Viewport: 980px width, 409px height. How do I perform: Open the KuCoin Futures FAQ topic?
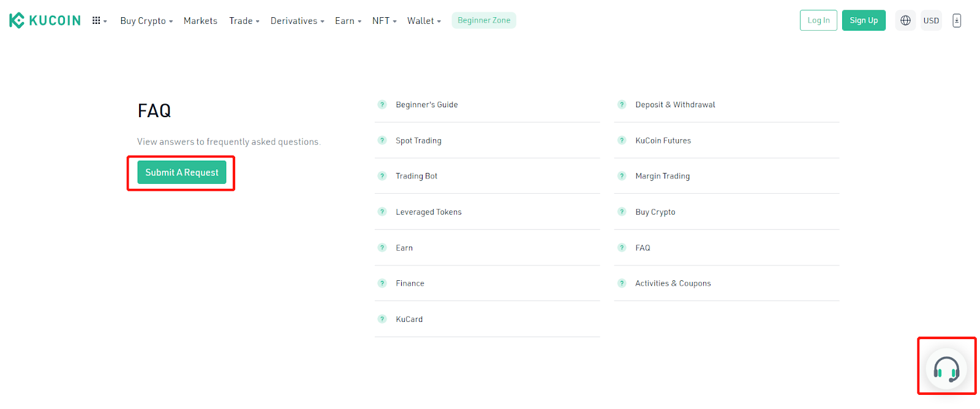click(x=663, y=140)
